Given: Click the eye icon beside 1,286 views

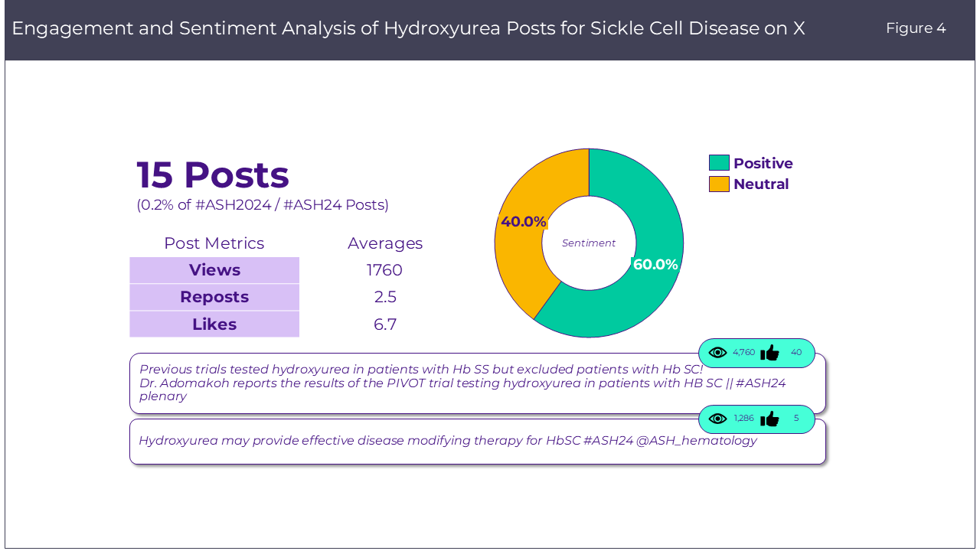Looking at the screenshot, I should click(x=717, y=419).
